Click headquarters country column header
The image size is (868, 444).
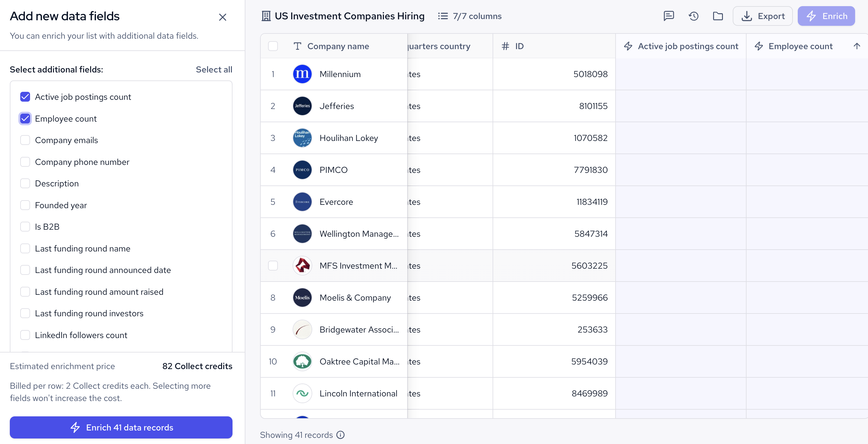tap(450, 46)
